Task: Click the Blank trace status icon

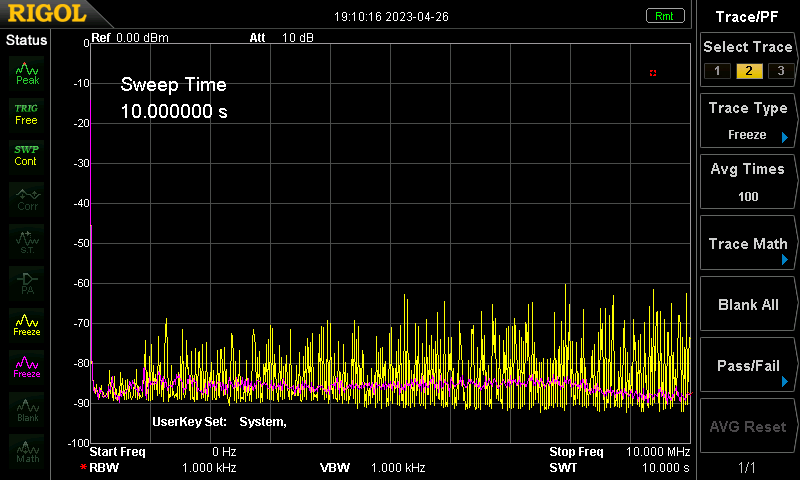Action: point(27,409)
